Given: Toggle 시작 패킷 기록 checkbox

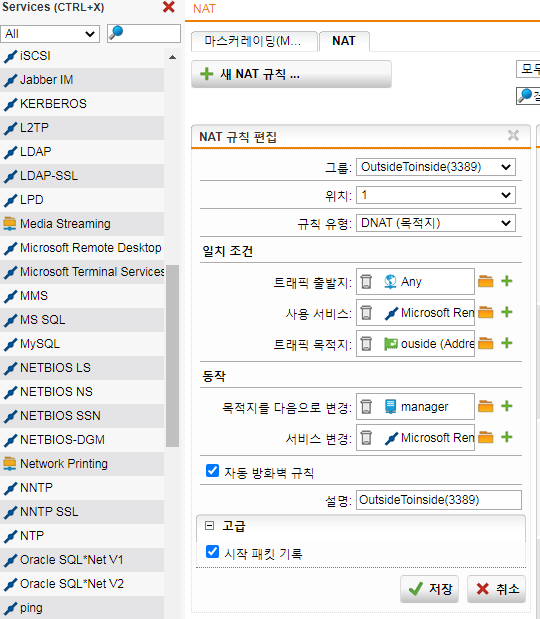Looking at the screenshot, I should click(212, 551).
